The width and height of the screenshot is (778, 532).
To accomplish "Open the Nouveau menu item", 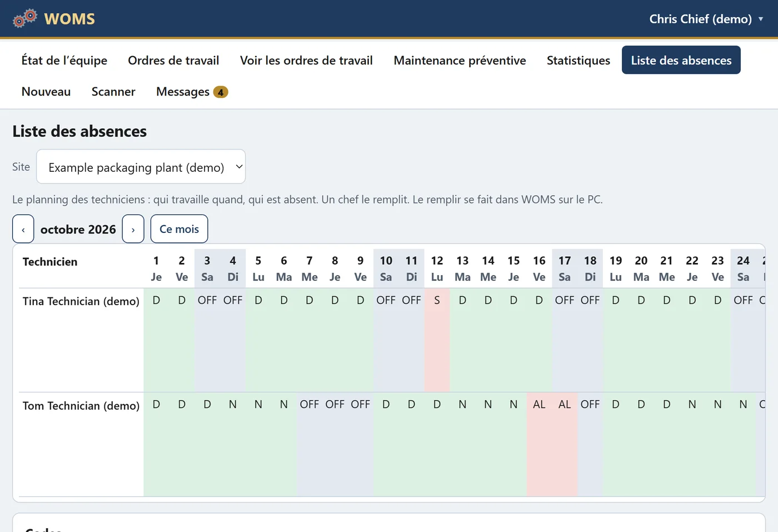I will pos(46,91).
